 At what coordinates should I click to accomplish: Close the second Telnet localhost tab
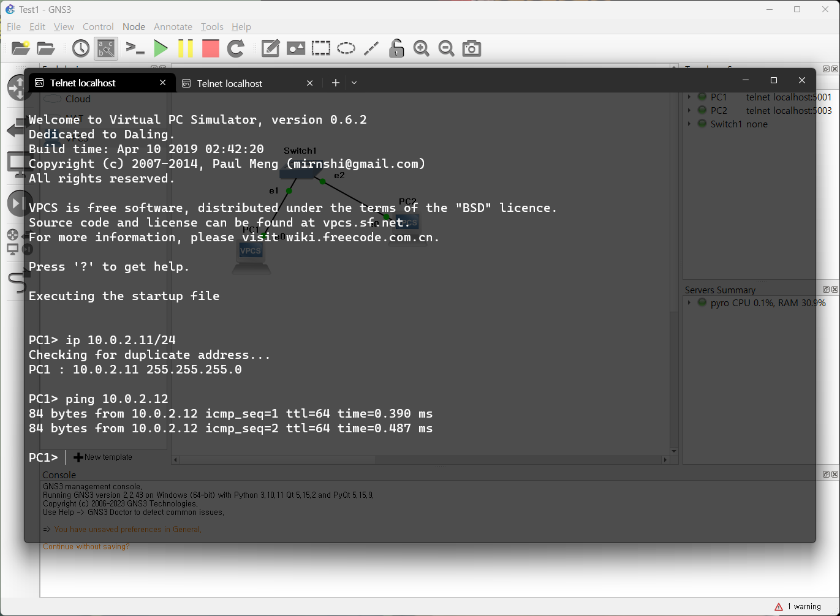(309, 83)
